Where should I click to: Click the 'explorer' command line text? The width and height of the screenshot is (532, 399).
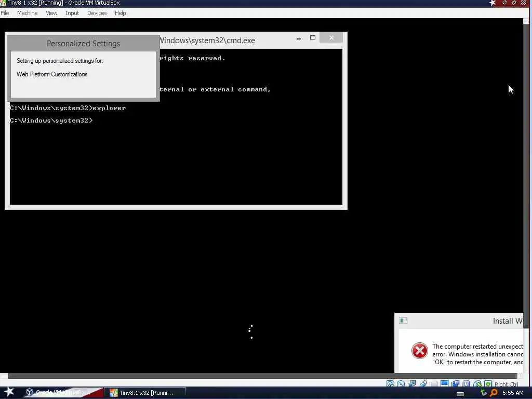(x=109, y=108)
